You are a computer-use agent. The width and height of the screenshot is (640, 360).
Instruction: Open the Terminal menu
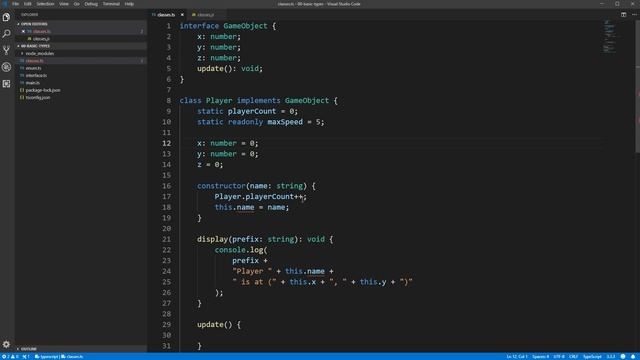coord(111,4)
